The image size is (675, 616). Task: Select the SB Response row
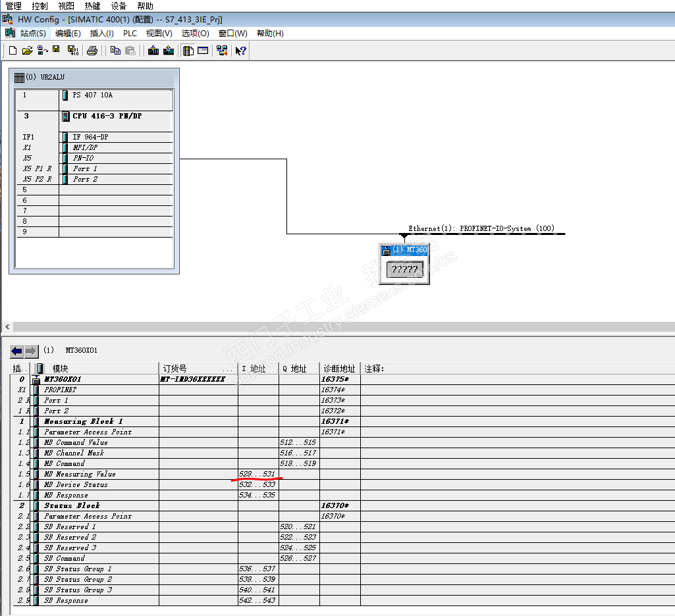point(342,600)
